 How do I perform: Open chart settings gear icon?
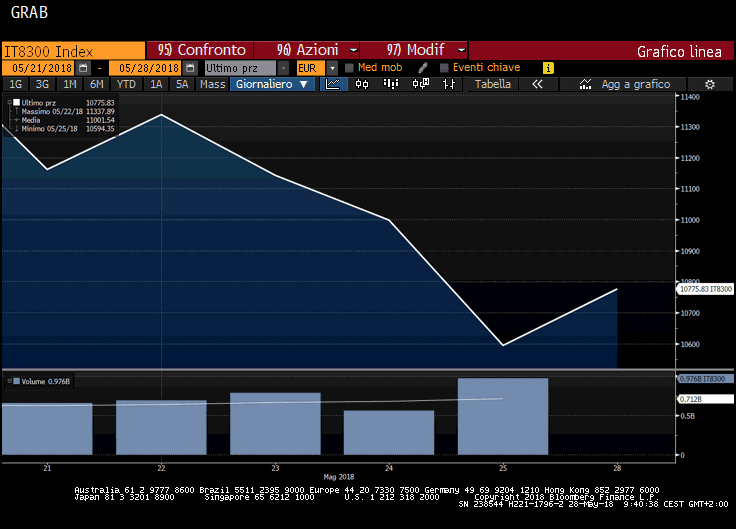[710, 85]
